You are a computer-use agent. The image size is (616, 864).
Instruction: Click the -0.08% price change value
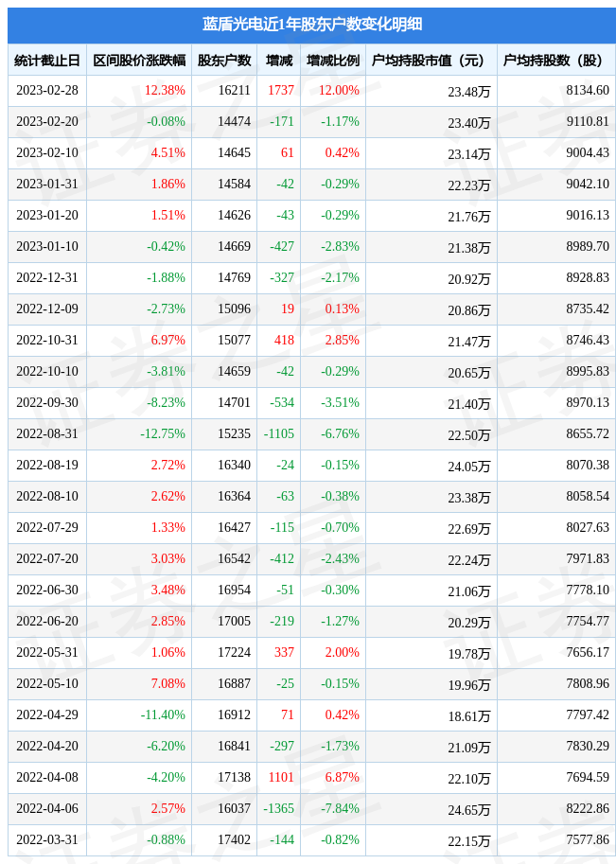tap(166, 122)
